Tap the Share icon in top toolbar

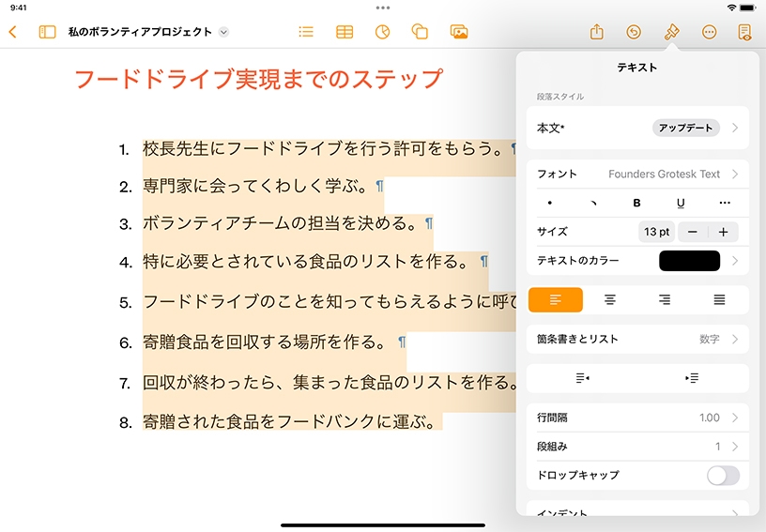[596, 32]
